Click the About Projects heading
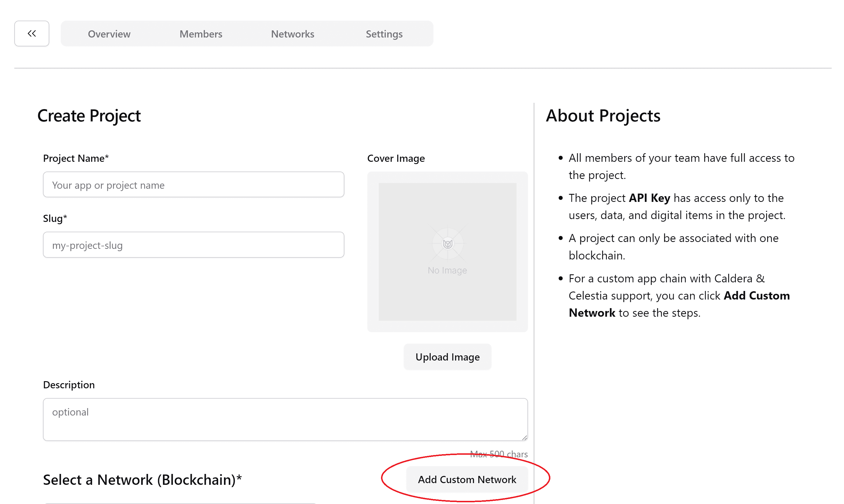 pos(603,116)
